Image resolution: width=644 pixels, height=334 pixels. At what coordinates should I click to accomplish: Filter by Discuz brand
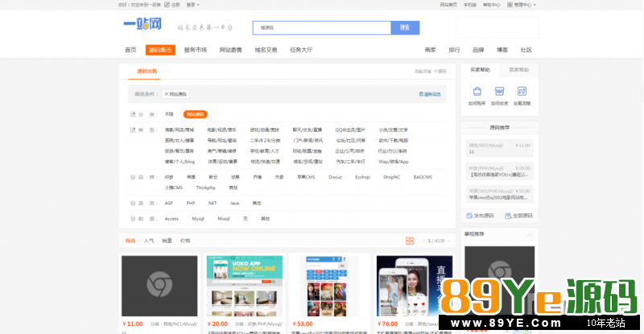pos(335,177)
